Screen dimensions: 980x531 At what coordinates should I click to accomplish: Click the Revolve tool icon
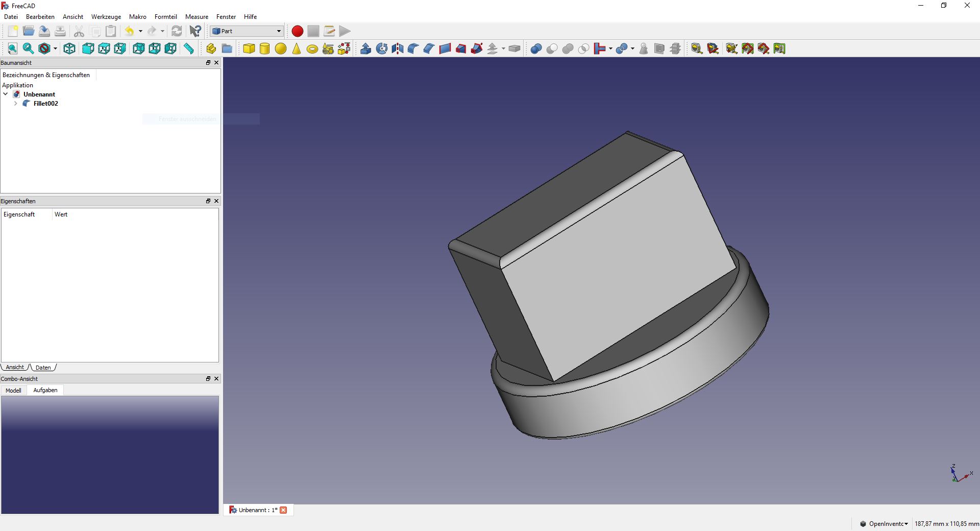[381, 49]
